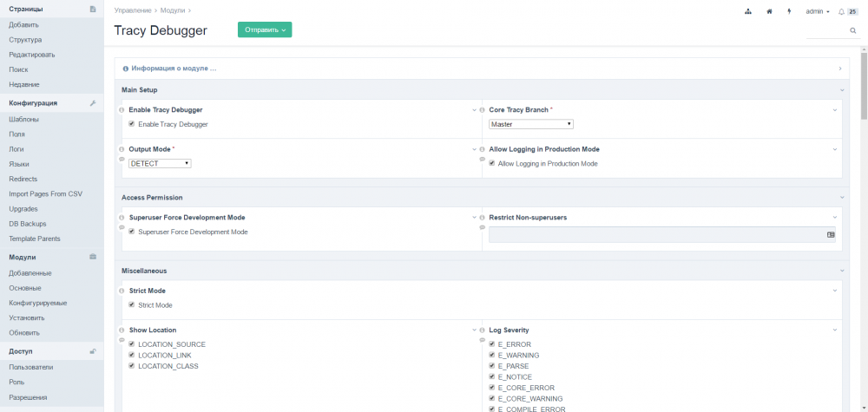The height and width of the screenshot is (412, 868).
Task: Open the lightning bolt debug menu
Action: coord(789,11)
